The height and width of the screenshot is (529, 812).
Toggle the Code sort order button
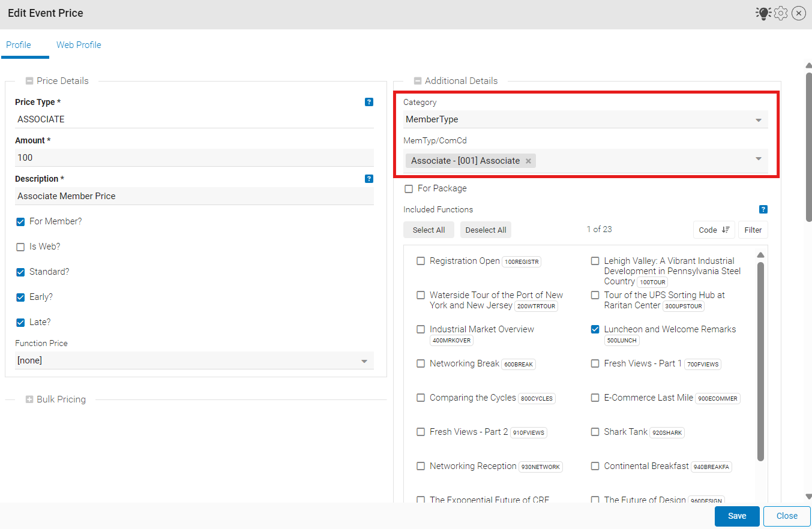(x=714, y=230)
